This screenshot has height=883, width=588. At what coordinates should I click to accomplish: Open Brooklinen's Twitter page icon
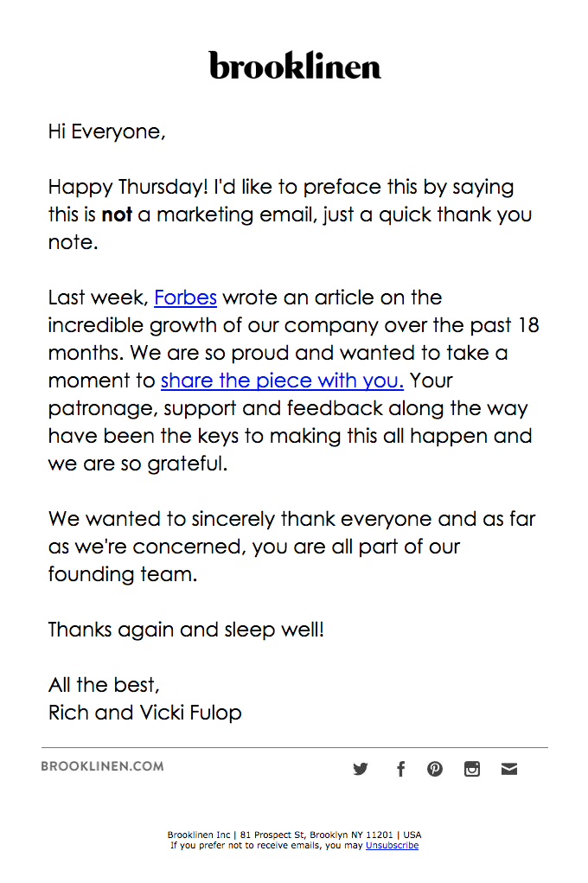361,769
